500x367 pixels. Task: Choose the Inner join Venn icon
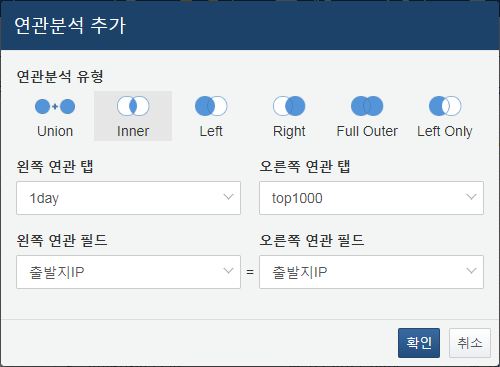coord(133,106)
